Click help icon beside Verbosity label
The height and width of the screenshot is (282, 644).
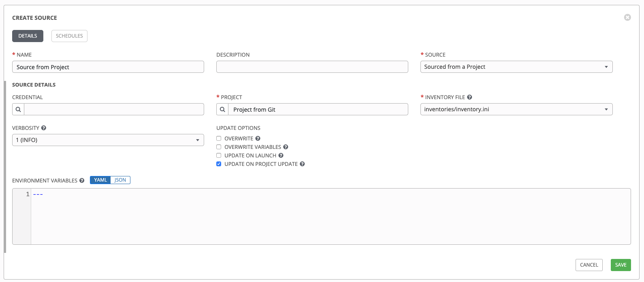tap(44, 128)
